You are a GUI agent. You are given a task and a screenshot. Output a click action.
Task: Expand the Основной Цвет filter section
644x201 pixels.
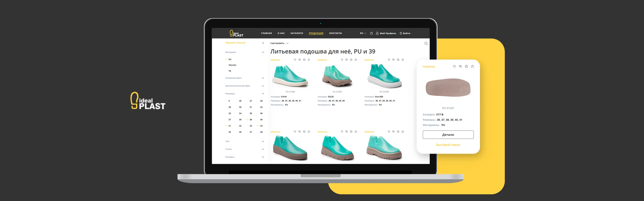pos(263,78)
